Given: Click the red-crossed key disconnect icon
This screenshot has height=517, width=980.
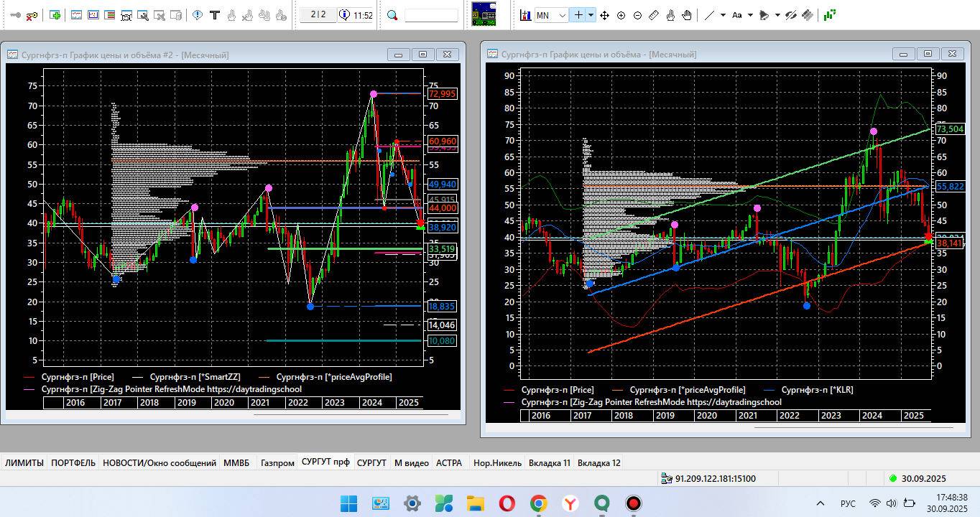Looking at the screenshot, I should [32, 15].
